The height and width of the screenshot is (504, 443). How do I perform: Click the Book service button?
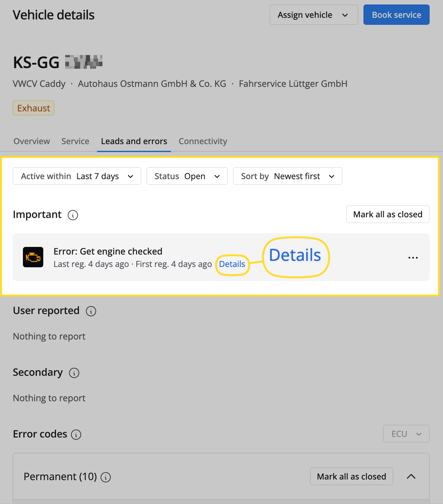point(396,15)
